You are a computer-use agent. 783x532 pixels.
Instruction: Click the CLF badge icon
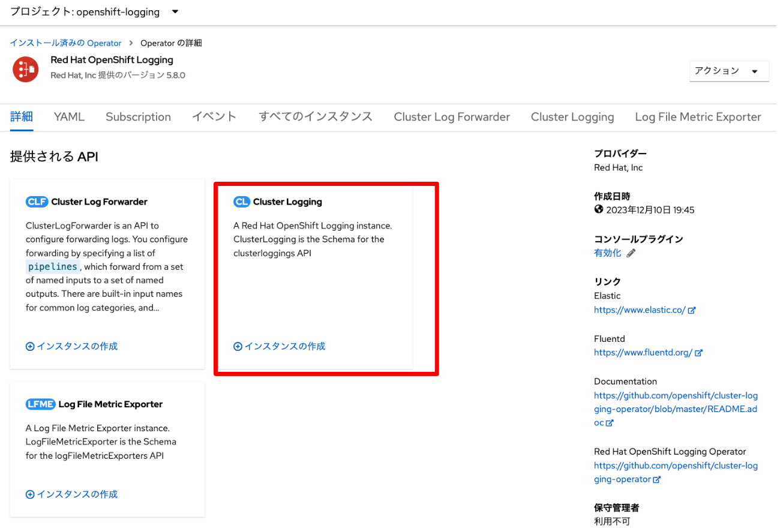[37, 202]
